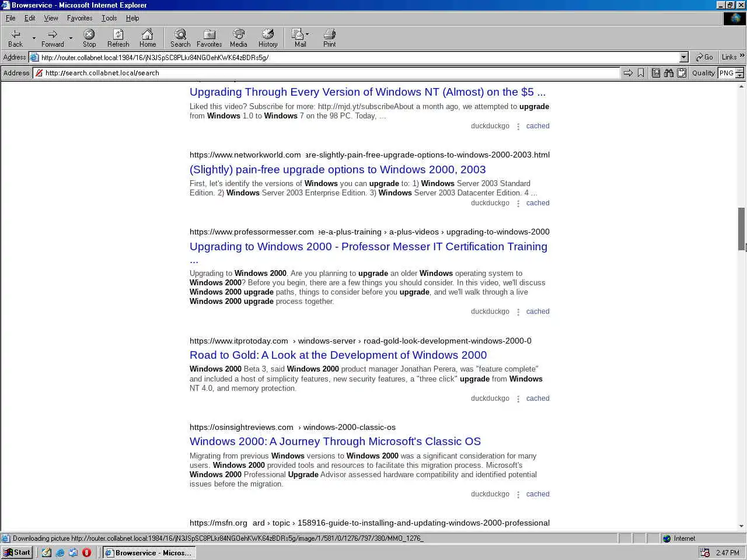Open 'Road to Gold' Windows 2000 result
The height and width of the screenshot is (560, 747).
[x=338, y=355]
